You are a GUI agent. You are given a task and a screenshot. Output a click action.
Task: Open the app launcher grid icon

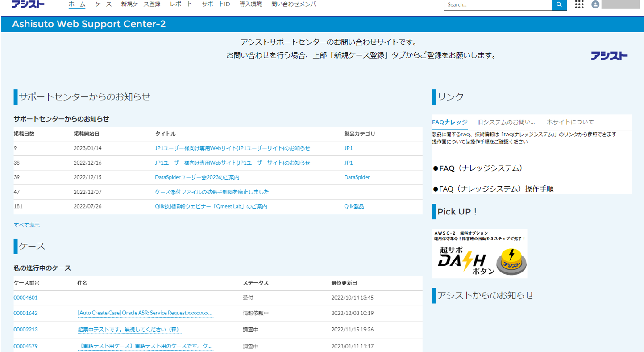coord(579,5)
